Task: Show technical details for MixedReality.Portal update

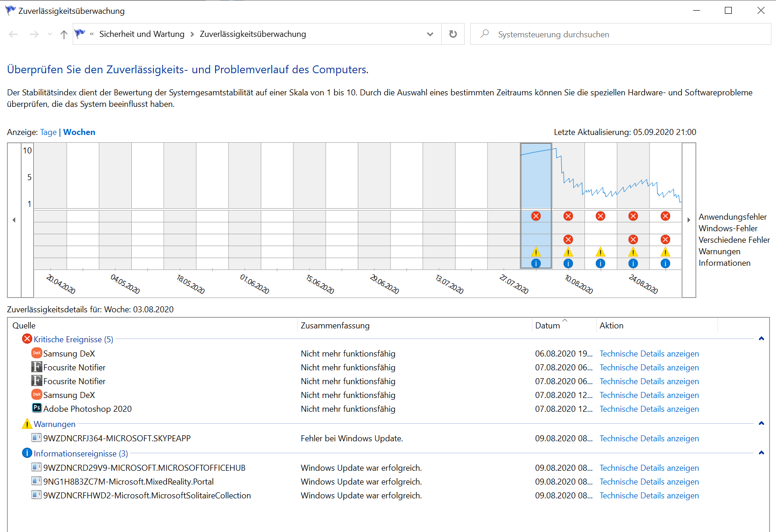Action: click(x=649, y=482)
